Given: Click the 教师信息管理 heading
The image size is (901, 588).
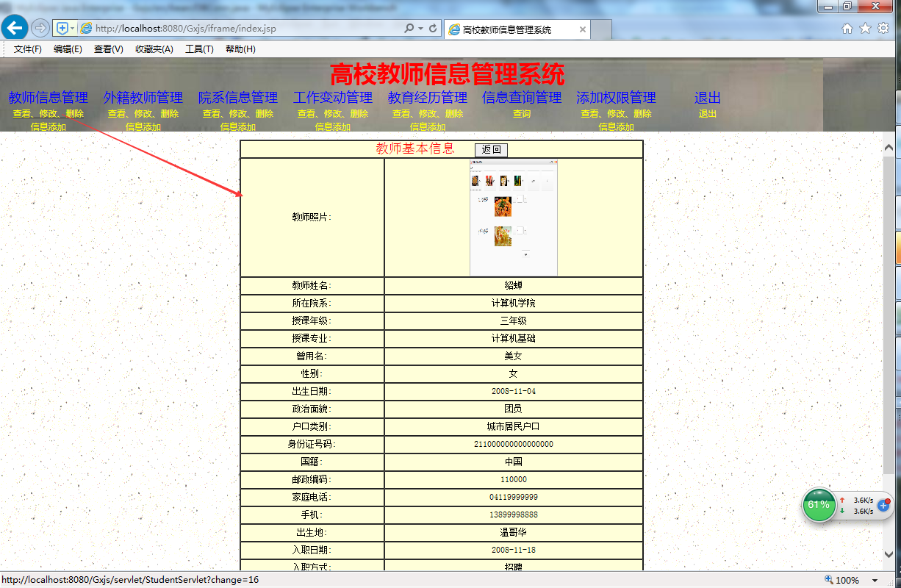Looking at the screenshot, I should tap(48, 97).
